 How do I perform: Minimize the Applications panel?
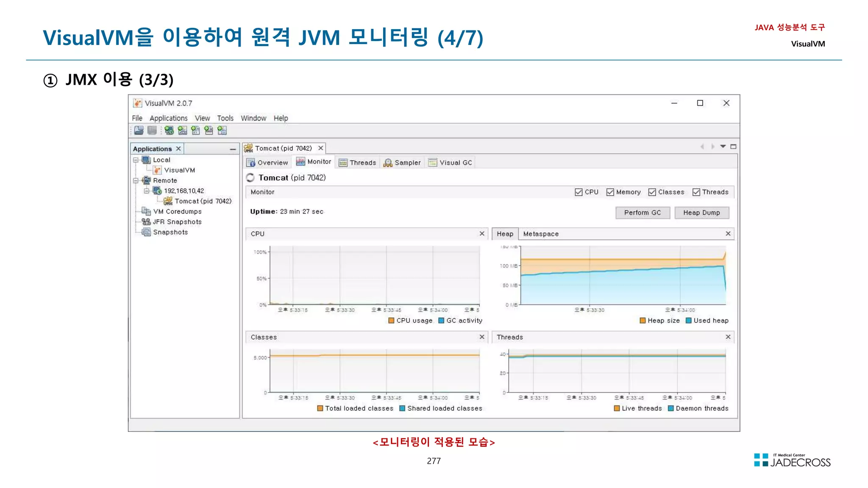pyautogui.click(x=233, y=149)
